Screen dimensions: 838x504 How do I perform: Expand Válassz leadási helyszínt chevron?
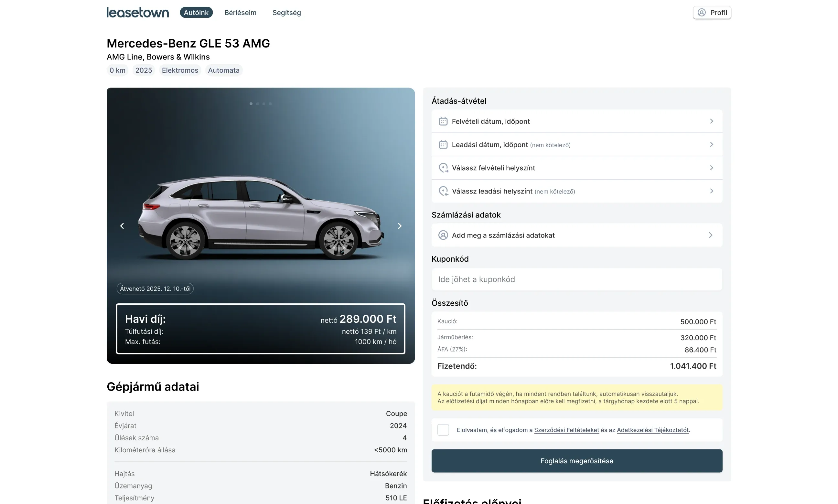tap(711, 191)
